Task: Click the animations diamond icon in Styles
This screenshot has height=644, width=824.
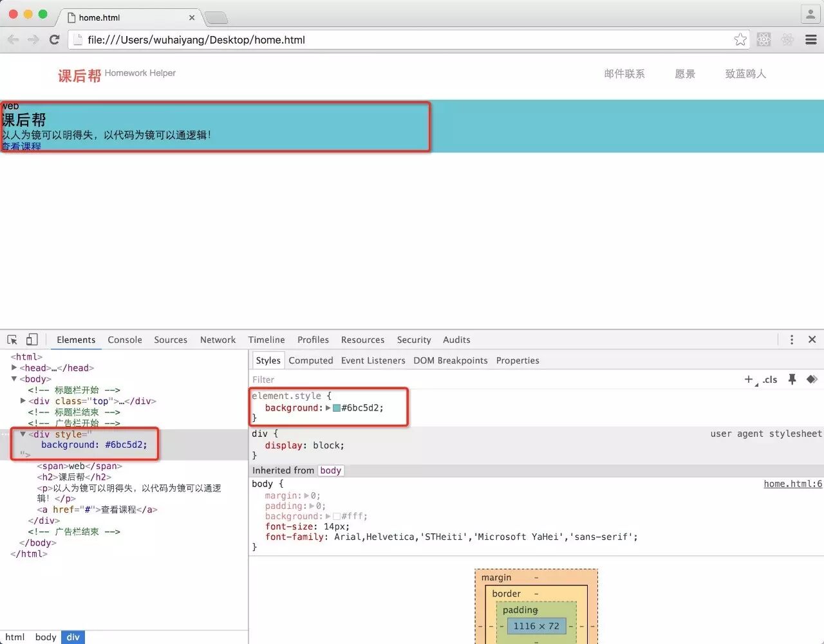Action: (x=812, y=380)
